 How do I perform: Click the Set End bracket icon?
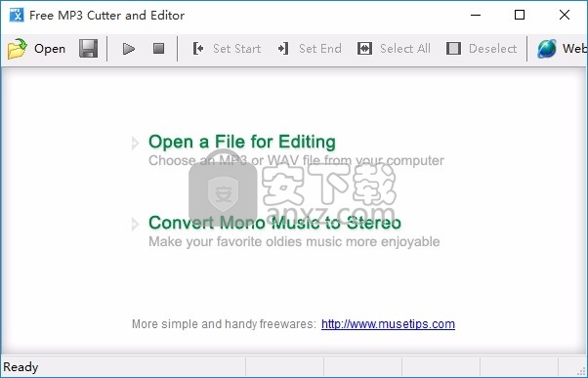coord(283,49)
